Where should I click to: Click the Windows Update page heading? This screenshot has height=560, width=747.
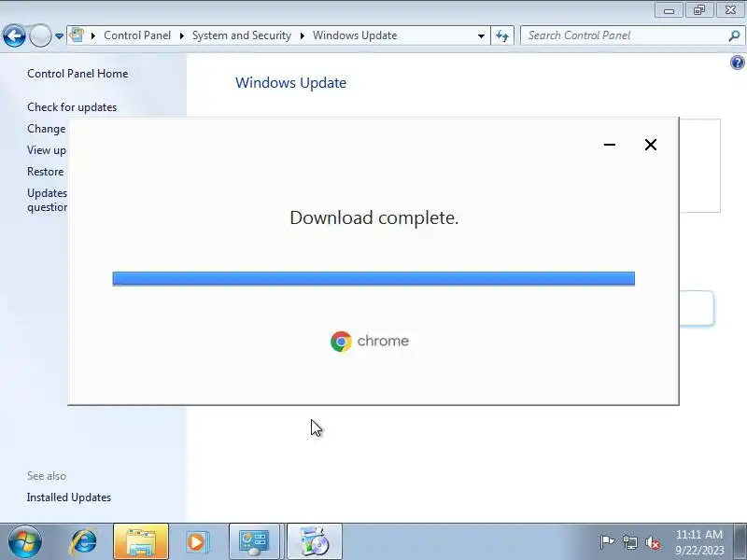(290, 83)
